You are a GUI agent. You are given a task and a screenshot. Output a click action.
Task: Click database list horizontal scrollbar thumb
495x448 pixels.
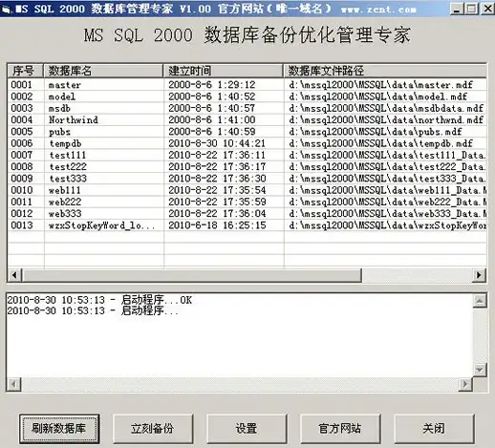pyautogui.click(x=192, y=275)
